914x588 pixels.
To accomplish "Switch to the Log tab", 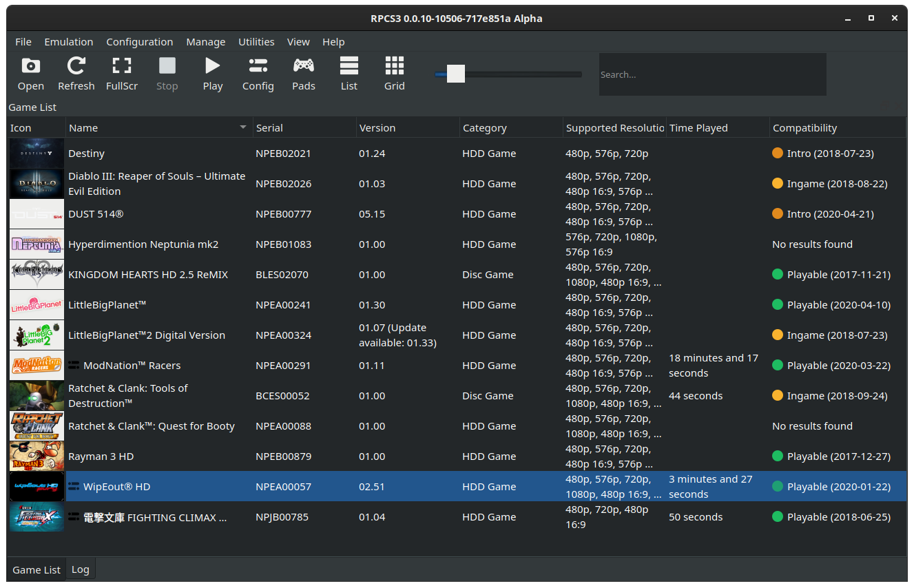I will [x=81, y=570].
